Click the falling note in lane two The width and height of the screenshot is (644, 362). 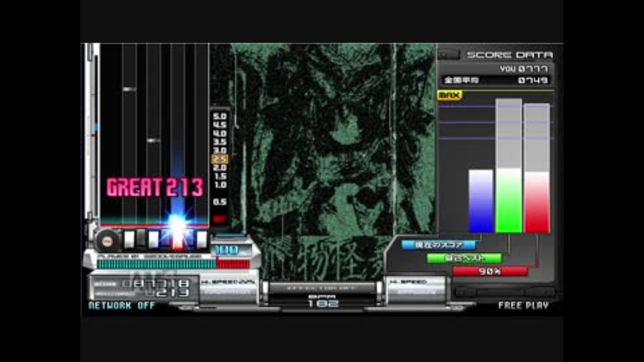coord(129,89)
